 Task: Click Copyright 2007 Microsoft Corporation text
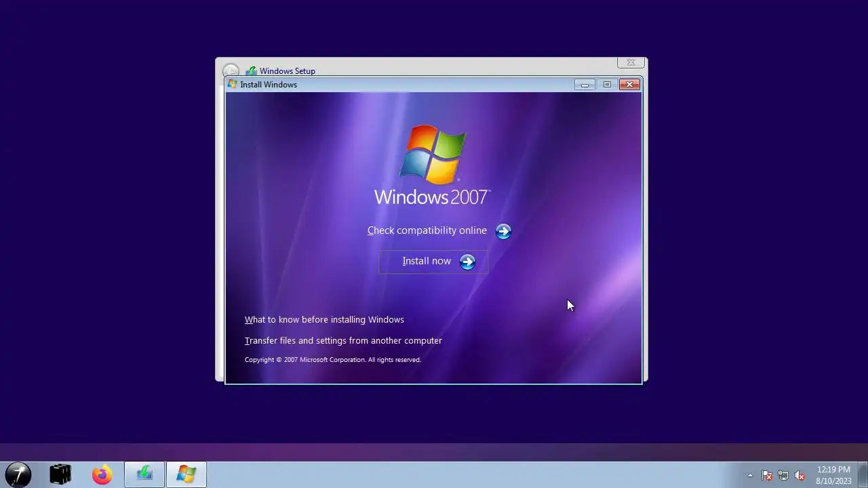pos(333,360)
